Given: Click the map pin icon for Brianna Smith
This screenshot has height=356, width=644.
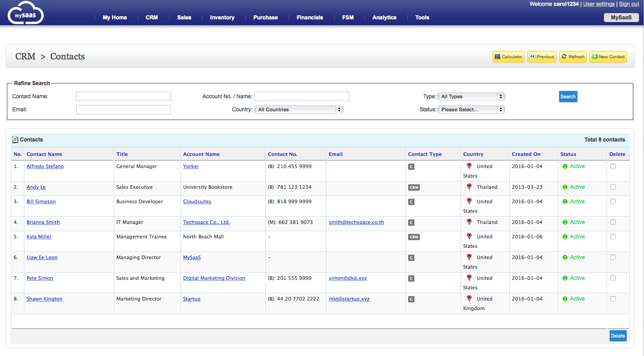Looking at the screenshot, I should (469, 222).
